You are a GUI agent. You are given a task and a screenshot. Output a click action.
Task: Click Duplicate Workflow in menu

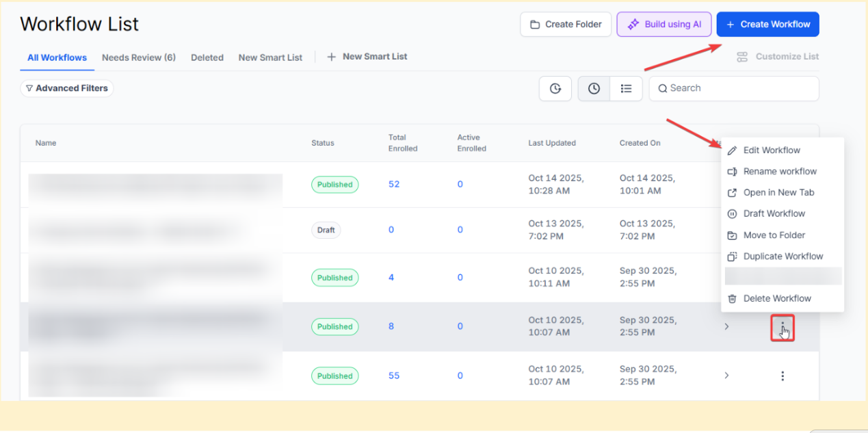click(x=782, y=257)
